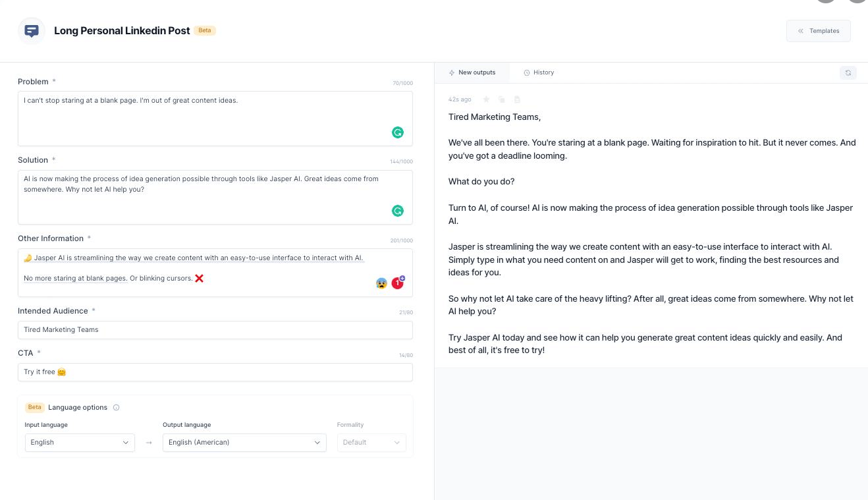Click the Grammarly icon in the Problem field
868x500 pixels.
pyautogui.click(x=398, y=132)
